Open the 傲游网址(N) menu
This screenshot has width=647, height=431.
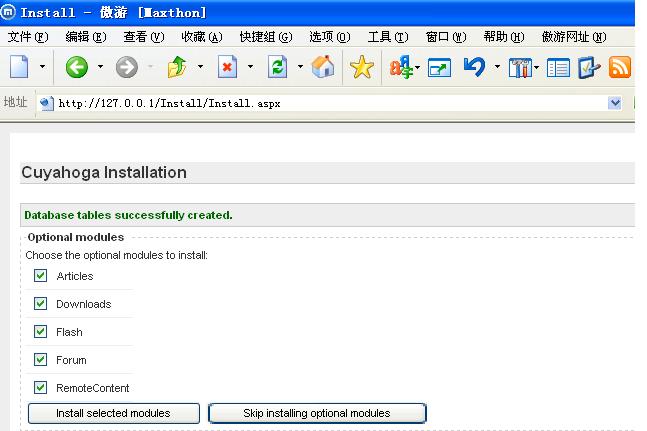[x=574, y=37]
